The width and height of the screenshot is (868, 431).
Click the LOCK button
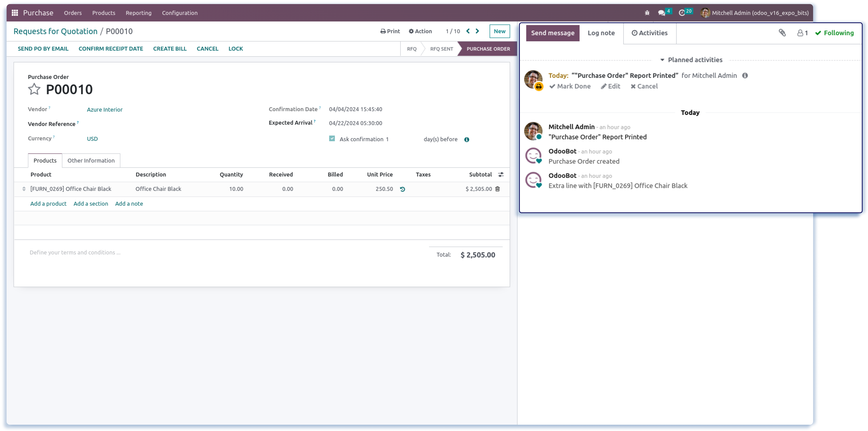point(236,49)
